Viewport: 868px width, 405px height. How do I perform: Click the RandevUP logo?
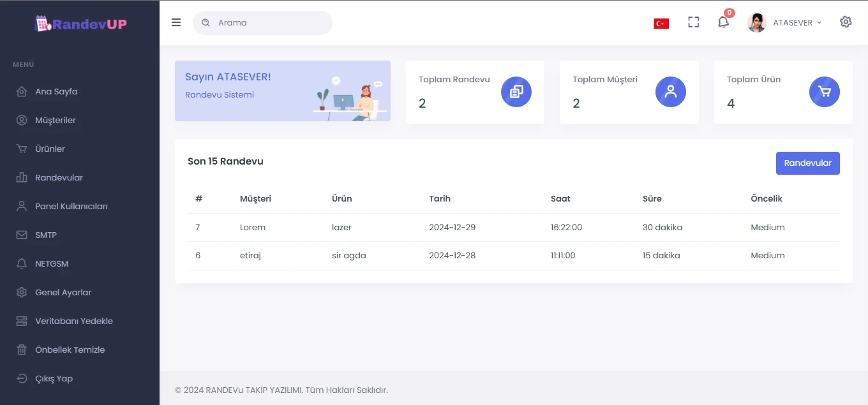pos(80,24)
